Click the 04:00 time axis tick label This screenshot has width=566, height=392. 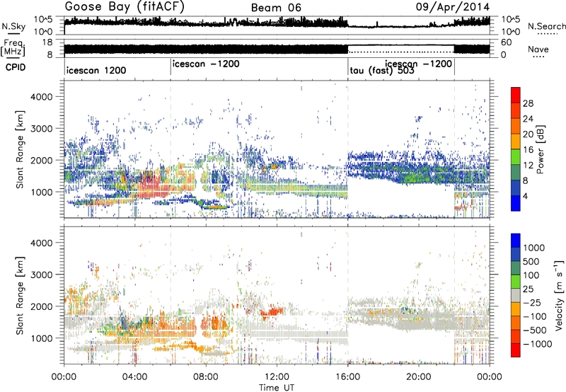click(x=135, y=377)
